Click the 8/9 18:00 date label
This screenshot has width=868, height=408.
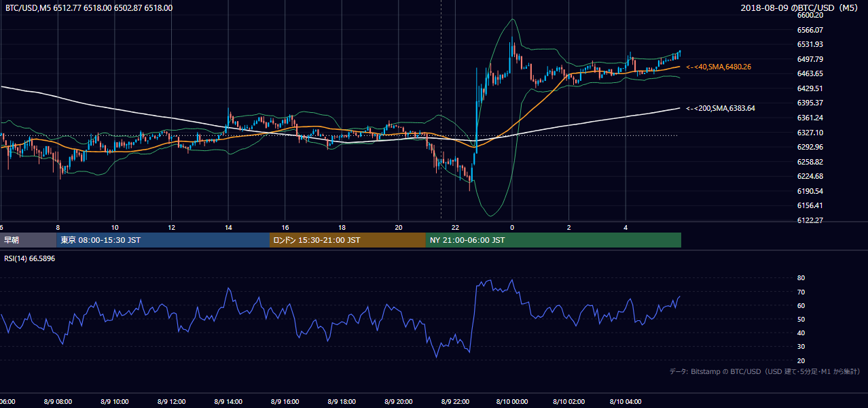342,402
